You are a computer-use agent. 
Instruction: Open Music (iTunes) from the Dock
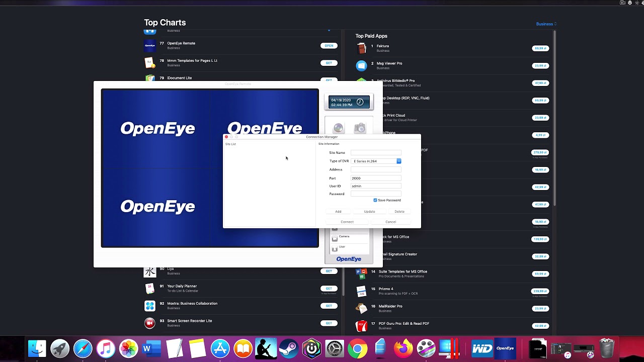(x=106, y=348)
